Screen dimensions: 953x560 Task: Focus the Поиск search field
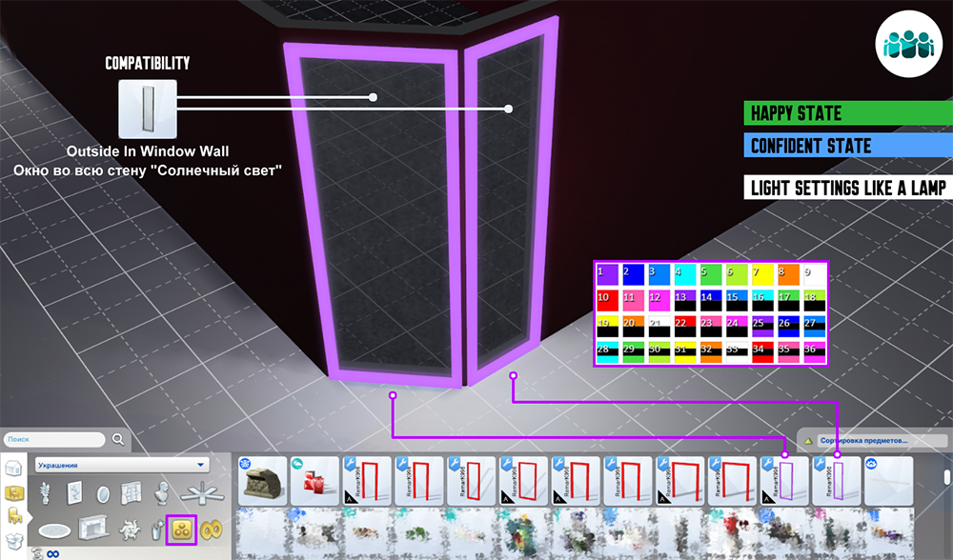point(54,439)
